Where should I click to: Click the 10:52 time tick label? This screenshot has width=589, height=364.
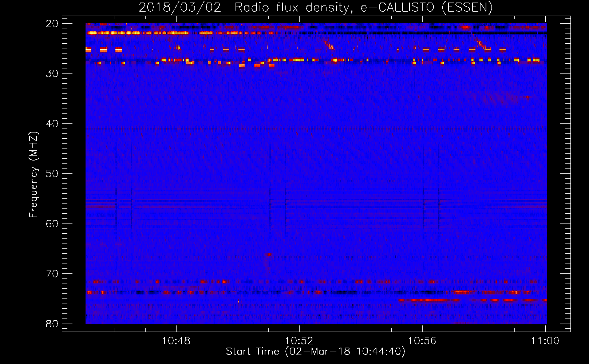click(299, 341)
